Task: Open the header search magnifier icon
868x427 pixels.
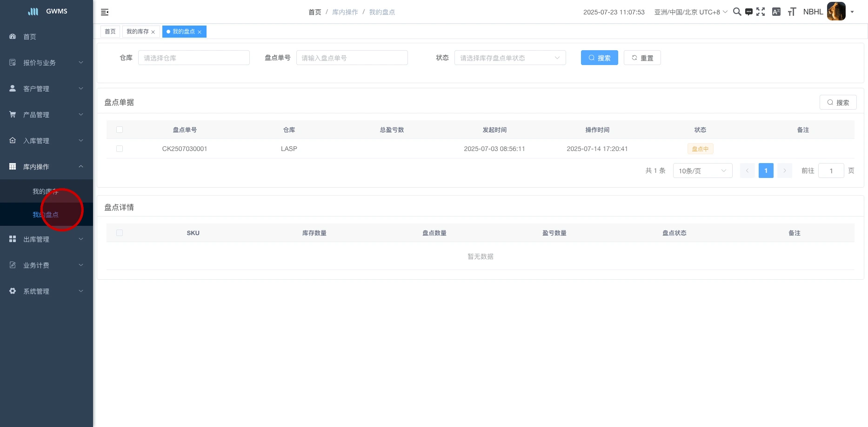Action: tap(737, 12)
